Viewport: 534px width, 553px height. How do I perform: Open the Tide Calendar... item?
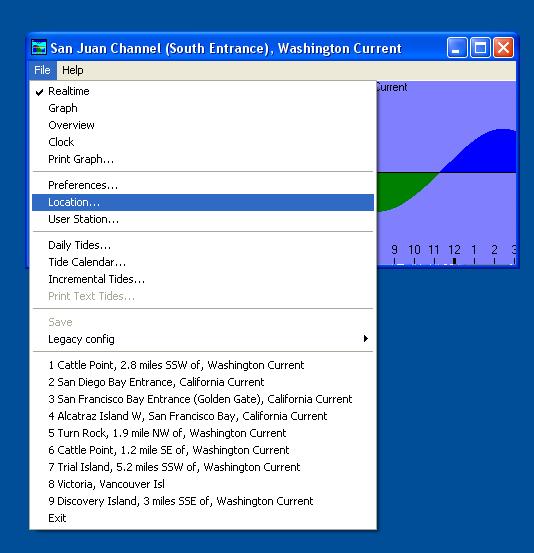pos(203,262)
